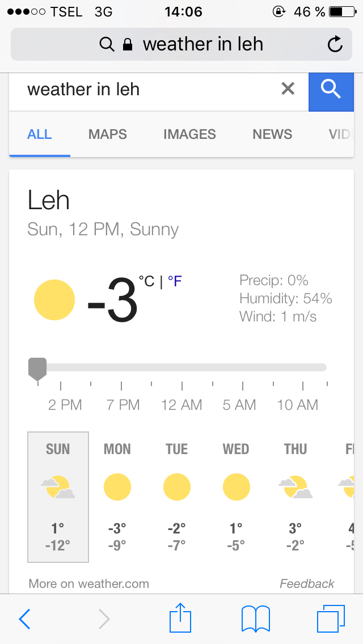Show open tabs in Safari
This screenshot has height=644, width=363.
(x=330, y=618)
